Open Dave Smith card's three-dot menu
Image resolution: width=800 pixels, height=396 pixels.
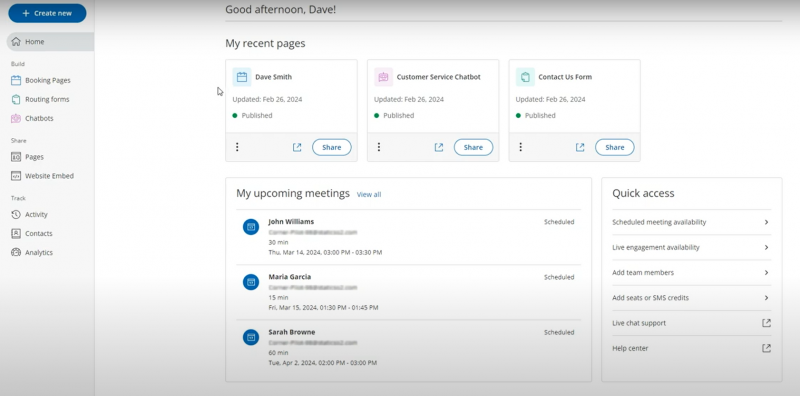pyautogui.click(x=237, y=147)
